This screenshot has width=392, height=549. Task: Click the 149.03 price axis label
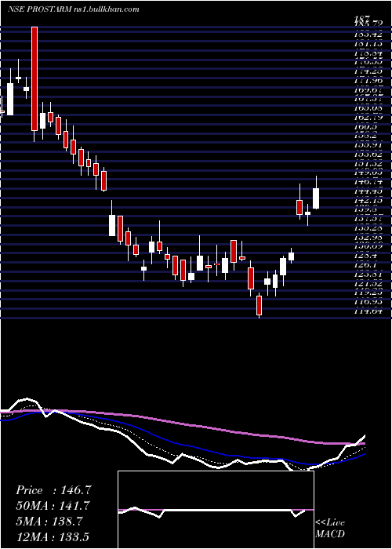(x=368, y=173)
